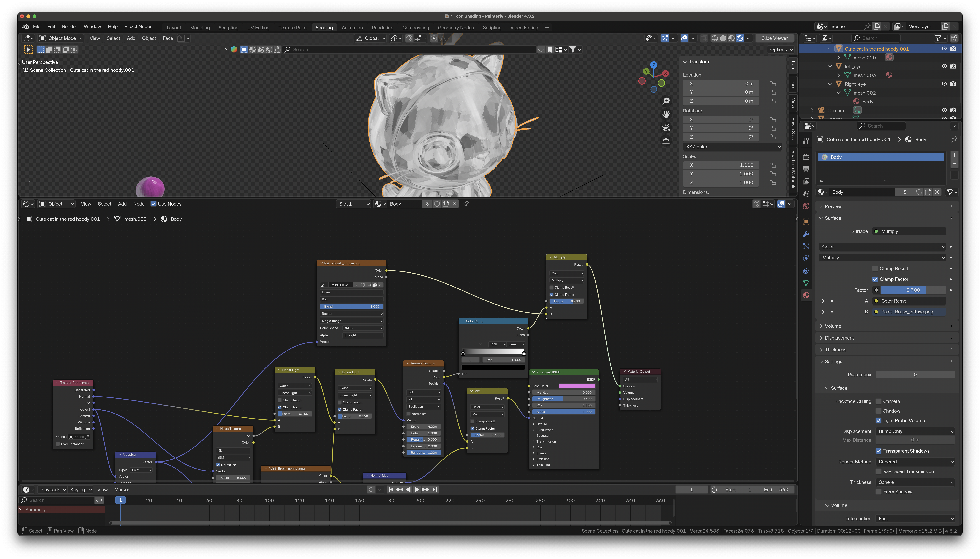Image resolution: width=980 pixels, height=559 pixels.
Task: Open the Scene properties tab
Action: click(x=806, y=194)
